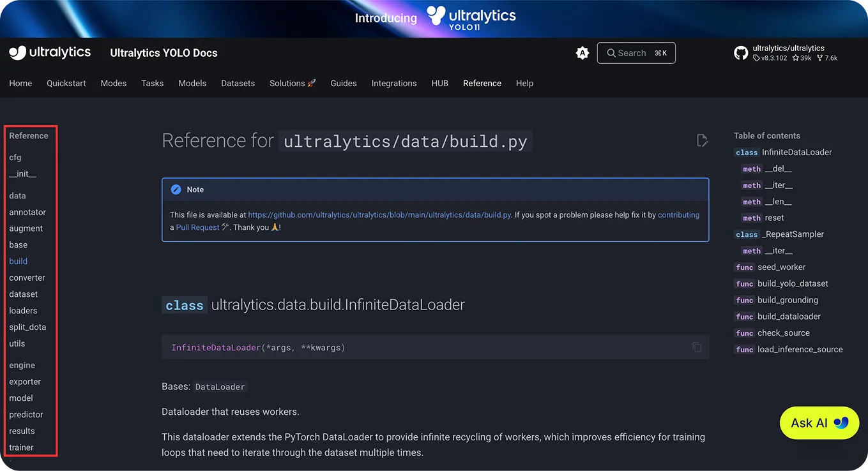Open exporter under the engine section
This screenshot has height=471, width=868.
tap(25, 382)
